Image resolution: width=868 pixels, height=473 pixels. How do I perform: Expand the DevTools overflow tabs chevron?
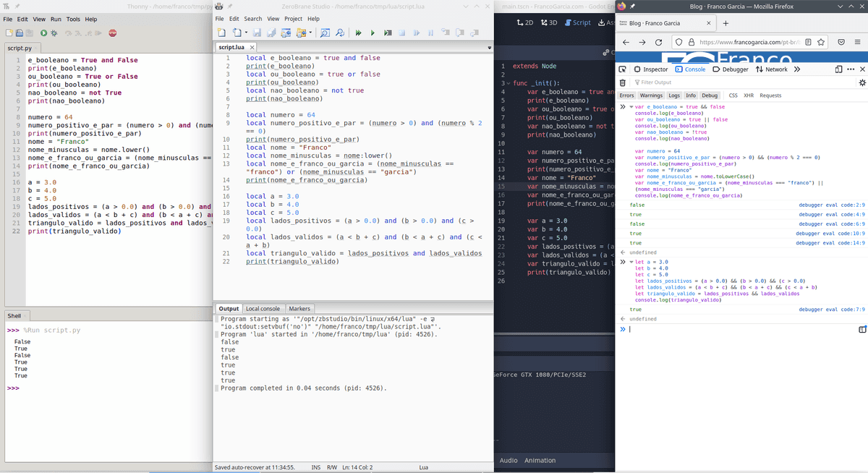(x=797, y=69)
